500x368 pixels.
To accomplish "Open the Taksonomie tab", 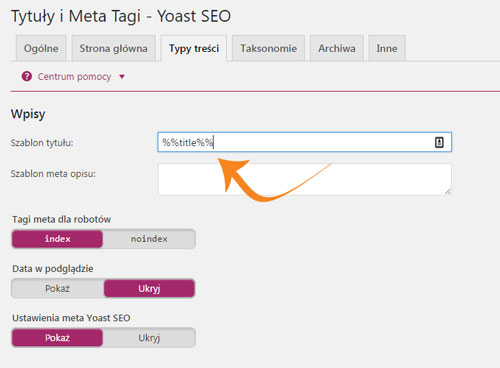I will (268, 48).
